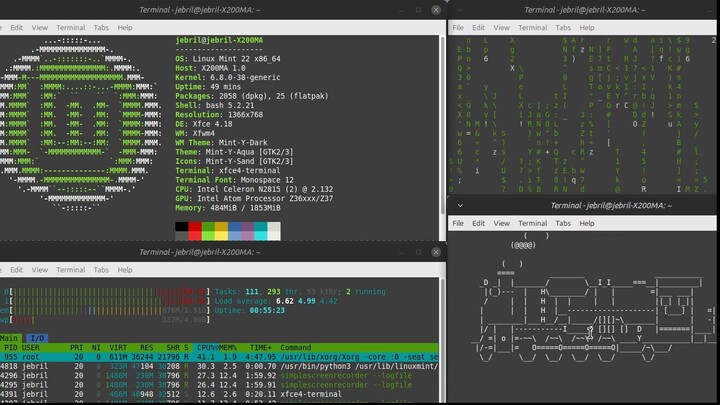Viewport: 720px width, 405px height.
Task: Open Terminal menu in matrix terminal window
Action: (x=533, y=28)
